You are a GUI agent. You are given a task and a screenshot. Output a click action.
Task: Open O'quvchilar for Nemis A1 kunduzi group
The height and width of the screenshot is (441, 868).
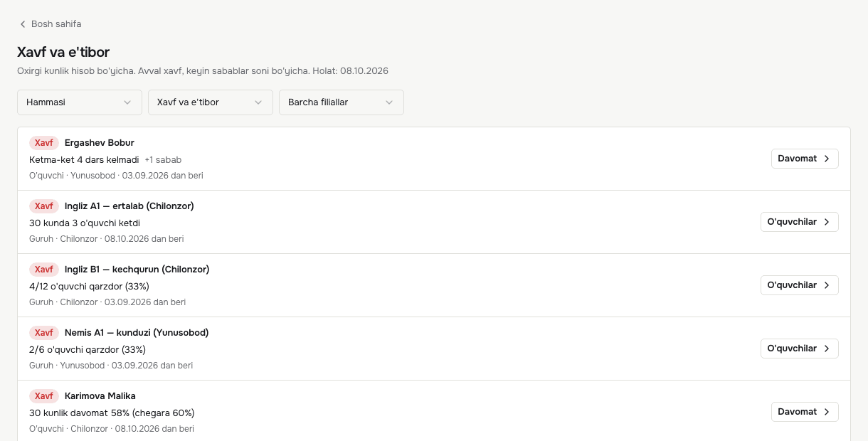800,349
